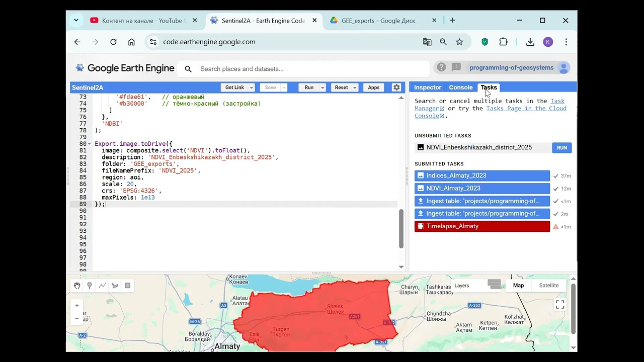Image resolution: width=644 pixels, height=362 pixels.
Task: Switch to the Inspector tab
Action: (x=428, y=87)
